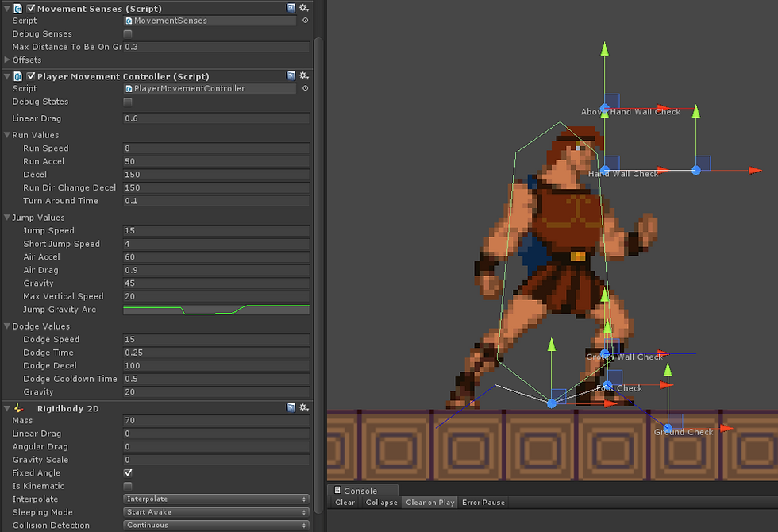Click the Turn Around Time field

click(216, 200)
